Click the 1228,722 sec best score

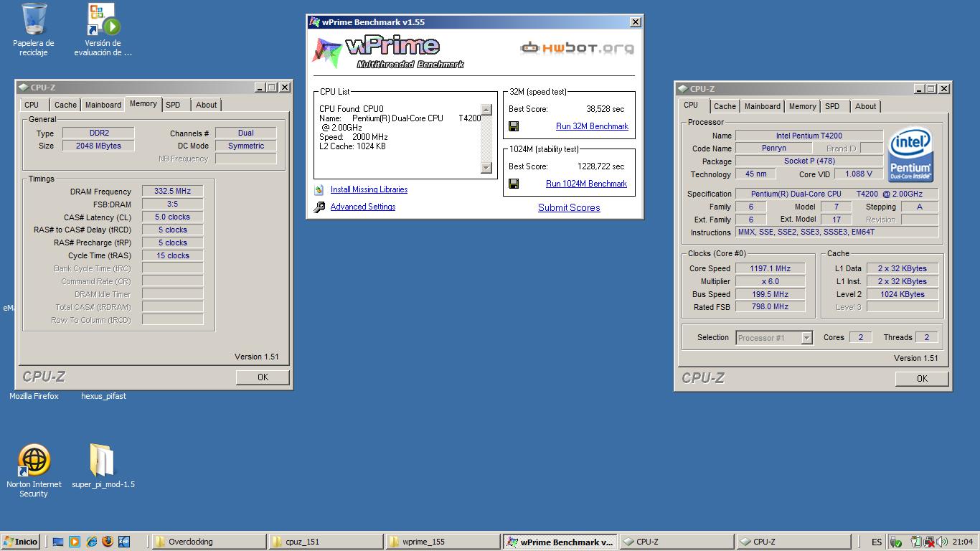pos(601,166)
